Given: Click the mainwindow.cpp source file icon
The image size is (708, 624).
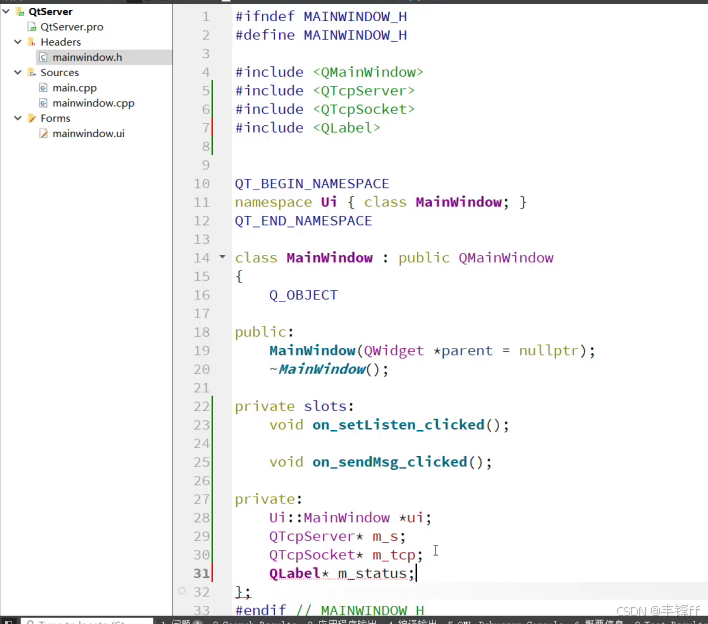Looking at the screenshot, I should click(43, 103).
